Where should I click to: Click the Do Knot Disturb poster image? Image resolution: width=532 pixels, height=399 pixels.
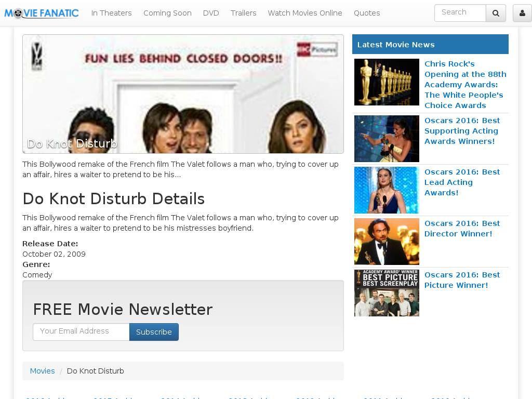pos(183,94)
